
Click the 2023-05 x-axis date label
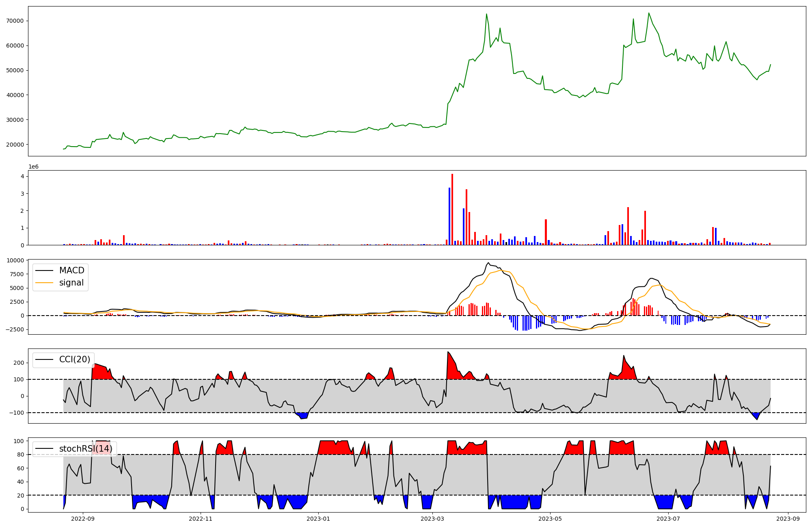pos(550,519)
